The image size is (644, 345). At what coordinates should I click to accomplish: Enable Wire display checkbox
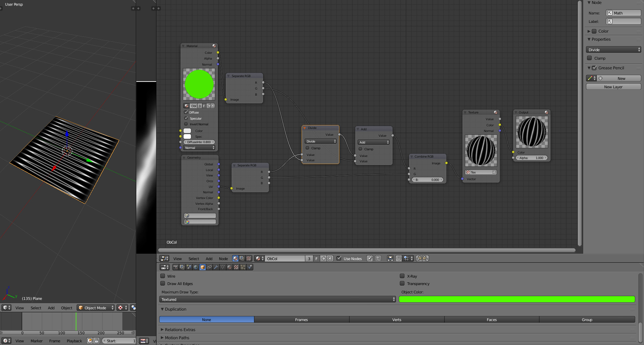(163, 276)
